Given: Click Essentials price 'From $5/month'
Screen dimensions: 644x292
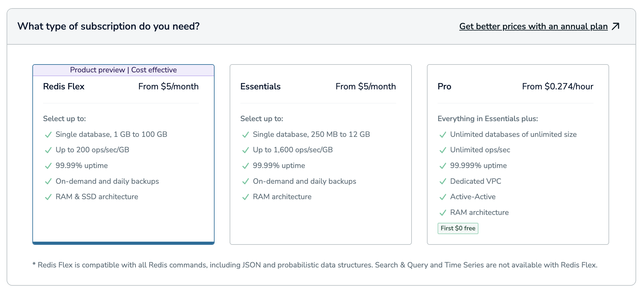Looking at the screenshot, I should 366,87.
